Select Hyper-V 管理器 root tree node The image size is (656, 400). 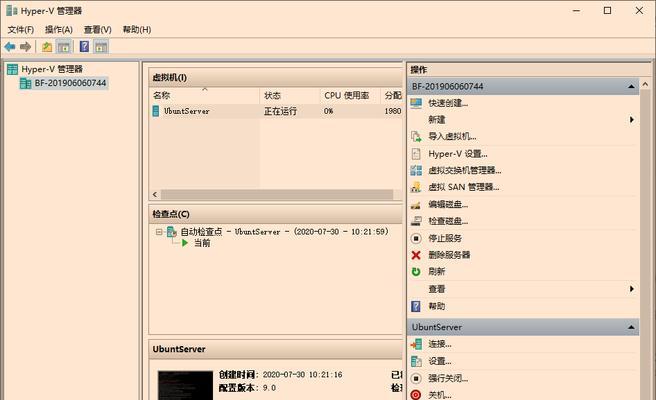[45, 69]
